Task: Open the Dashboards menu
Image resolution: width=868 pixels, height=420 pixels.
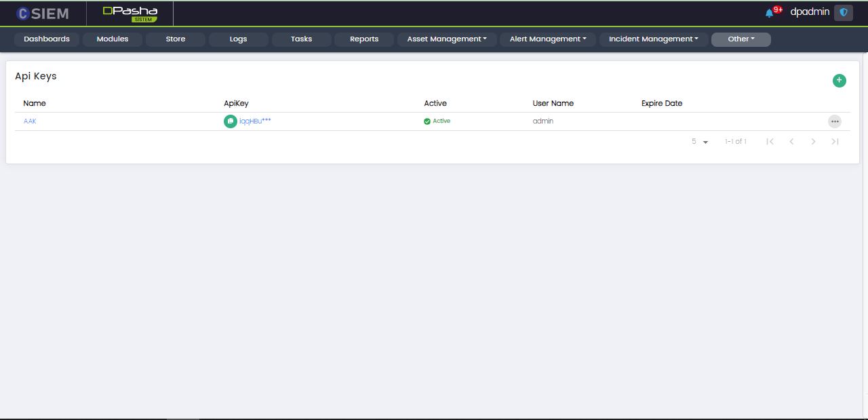Action: click(x=47, y=39)
